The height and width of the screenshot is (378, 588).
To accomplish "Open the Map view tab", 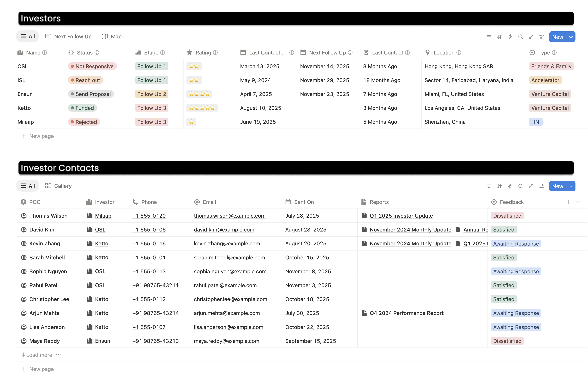I will [112, 36].
